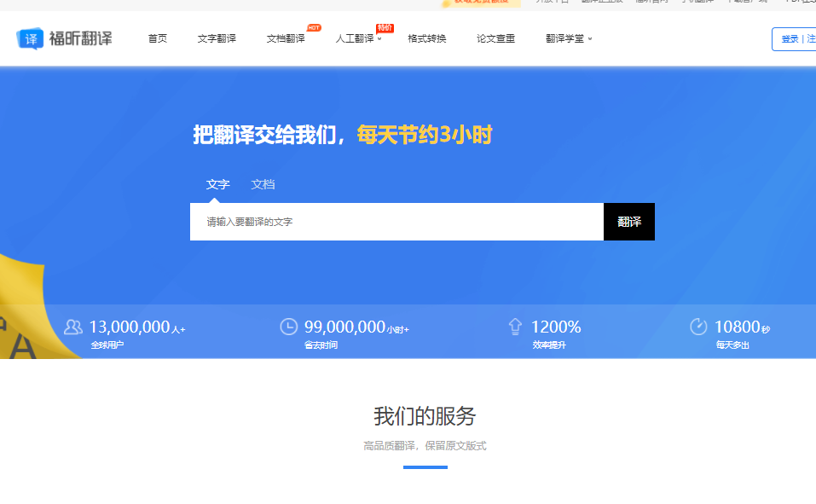
Task: Click the 登录 link at top right
Action: click(790, 38)
